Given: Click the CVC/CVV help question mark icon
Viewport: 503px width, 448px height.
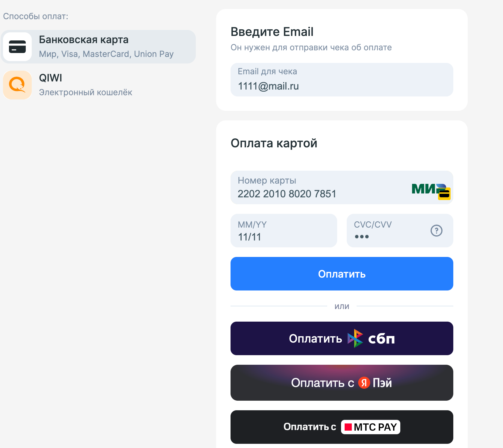Looking at the screenshot, I should (436, 231).
